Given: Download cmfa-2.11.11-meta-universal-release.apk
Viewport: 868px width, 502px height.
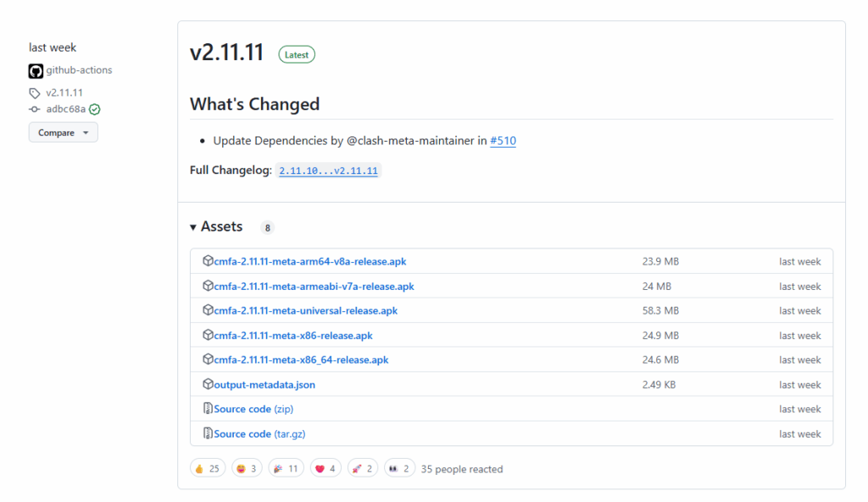Looking at the screenshot, I should tap(305, 311).
